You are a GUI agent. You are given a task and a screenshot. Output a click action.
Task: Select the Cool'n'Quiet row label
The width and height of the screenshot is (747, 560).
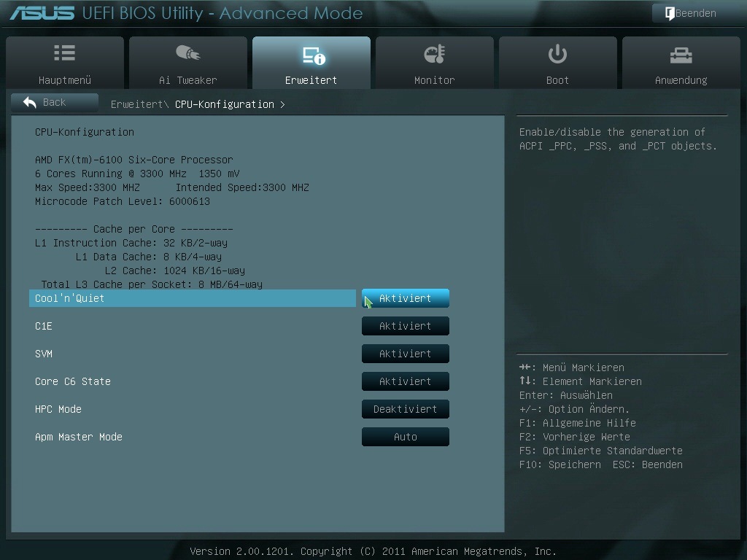click(193, 298)
